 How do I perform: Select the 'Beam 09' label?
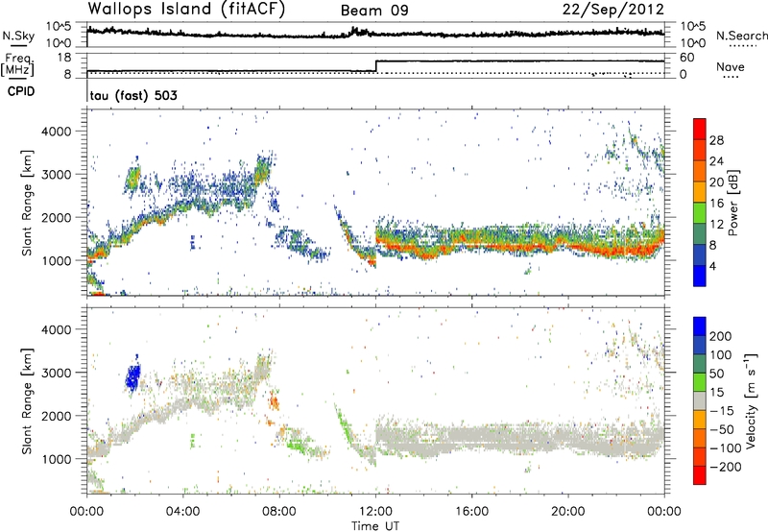click(374, 11)
